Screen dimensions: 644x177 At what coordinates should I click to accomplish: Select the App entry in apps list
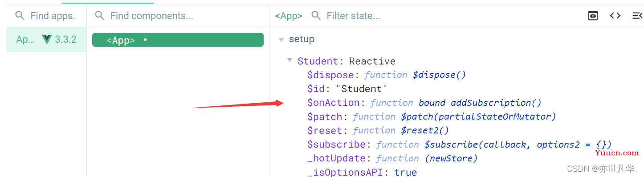tap(46, 40)
